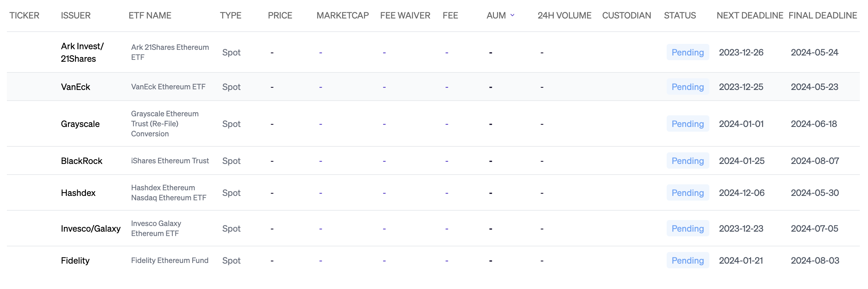Click final deadline 2024-05-30
868x289 pixels.
point(815,193)
